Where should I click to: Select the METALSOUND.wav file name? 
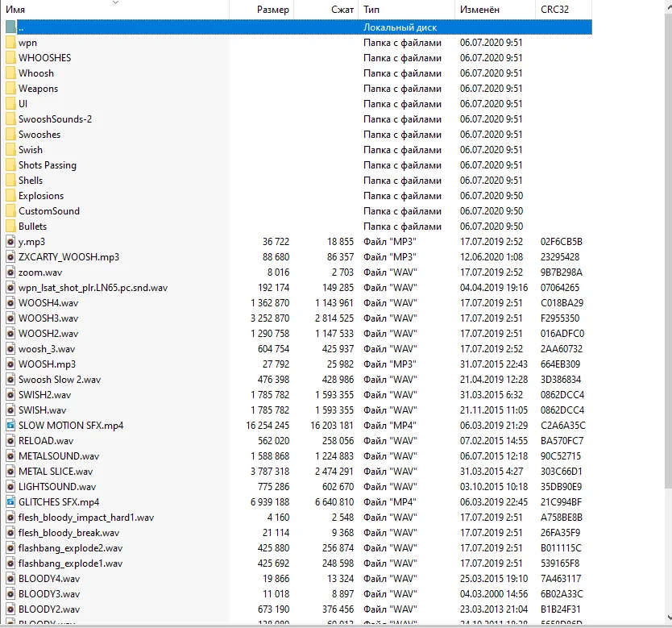coord(59,456)
